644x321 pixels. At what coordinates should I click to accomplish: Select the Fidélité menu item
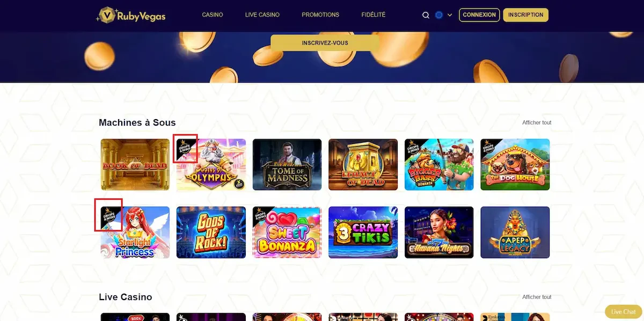coord(374,15)
